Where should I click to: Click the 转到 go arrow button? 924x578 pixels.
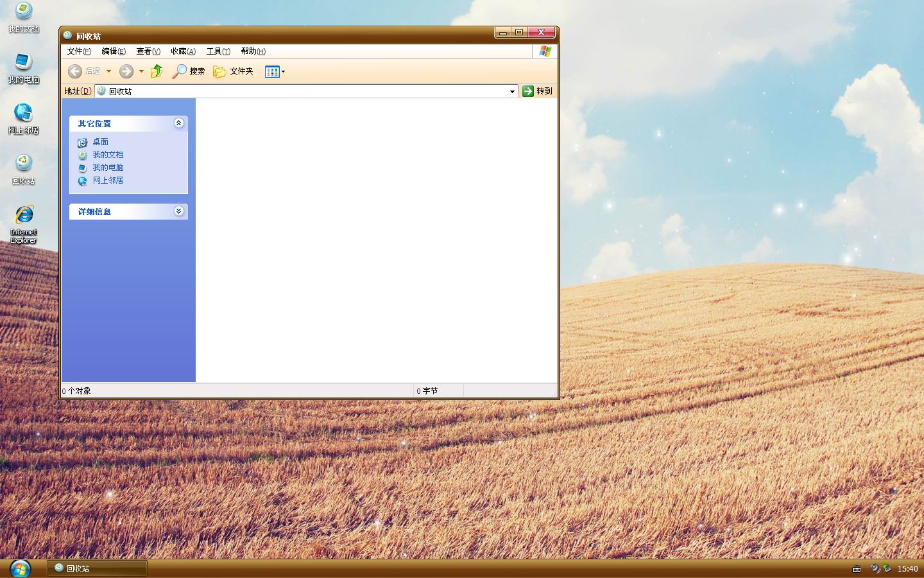(537, 91)
